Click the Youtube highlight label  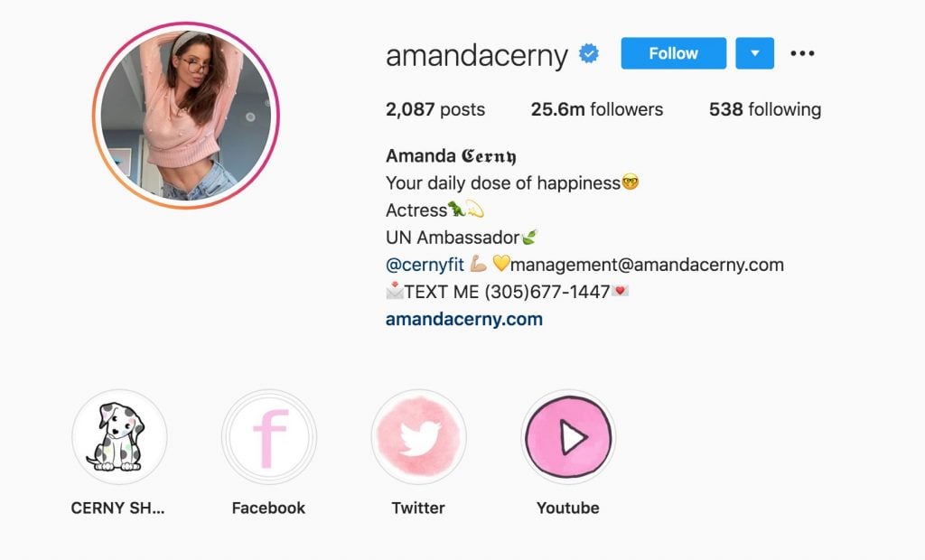pos(567,509)
